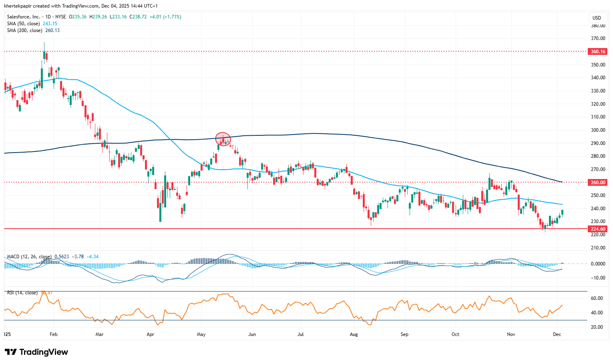Select the USD currency box

point(597,18)
